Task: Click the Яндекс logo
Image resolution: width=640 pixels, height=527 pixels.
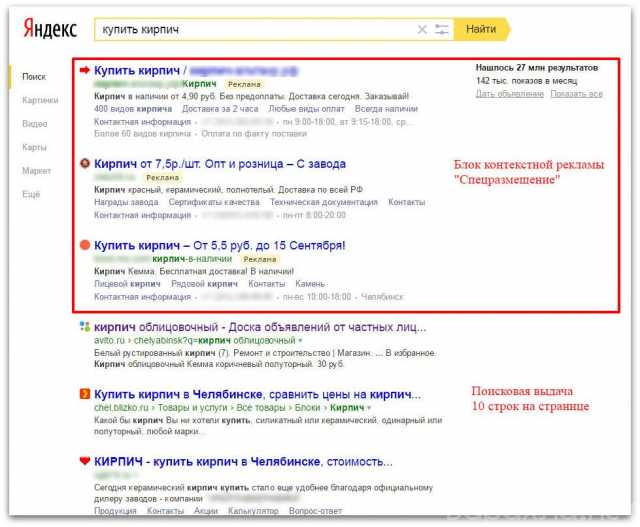Action: coord(50,29)
